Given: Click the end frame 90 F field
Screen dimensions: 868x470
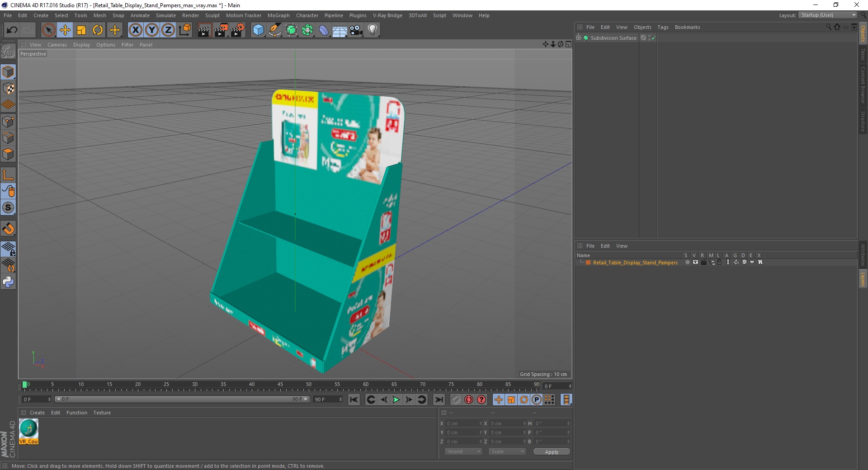Looking at the screenshot, I should (328, 399).
